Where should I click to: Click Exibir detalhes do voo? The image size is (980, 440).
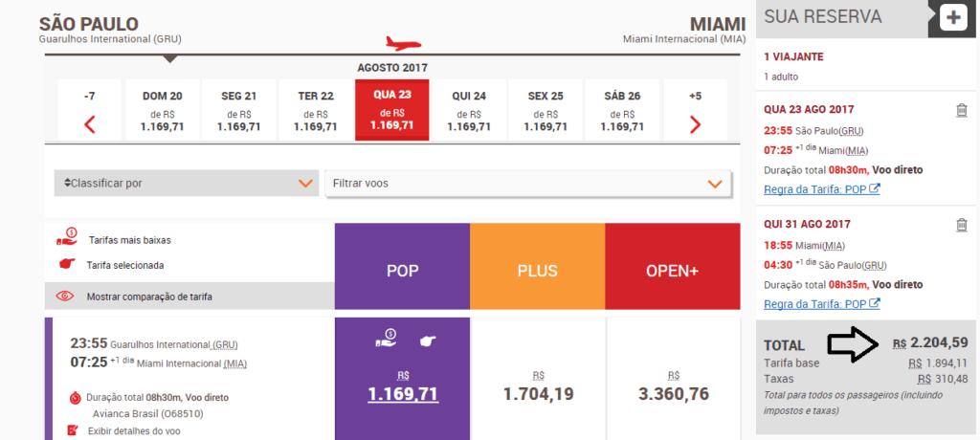[x=134, y=430]
